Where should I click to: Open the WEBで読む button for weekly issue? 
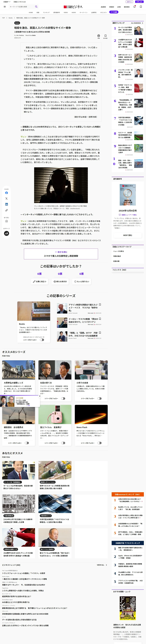point(128,235)
